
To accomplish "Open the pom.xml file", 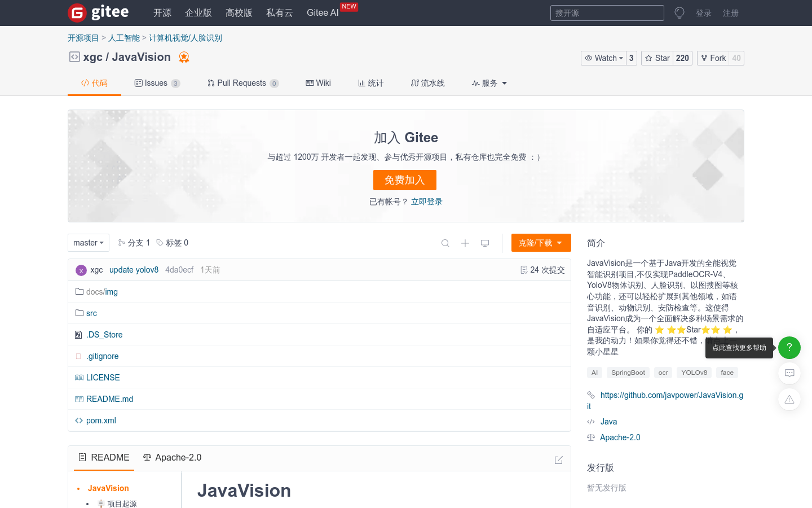I will pyautogui.click(x=101, y=421).
